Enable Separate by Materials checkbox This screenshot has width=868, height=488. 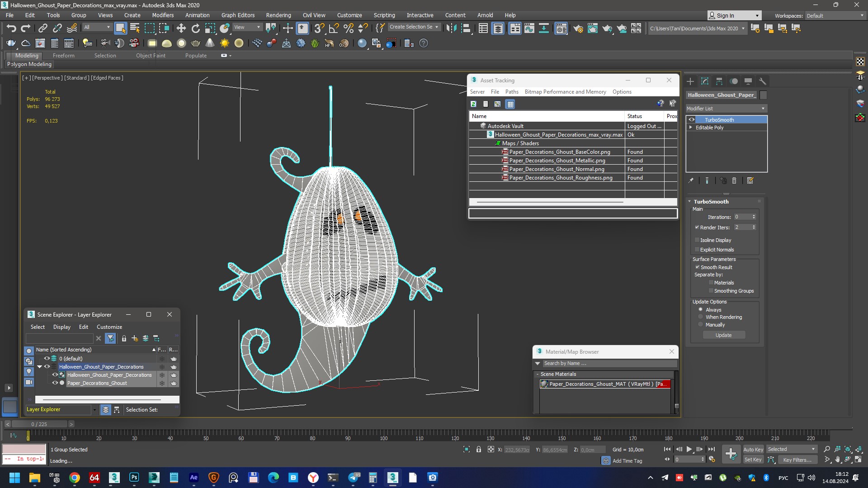point(711,283)
